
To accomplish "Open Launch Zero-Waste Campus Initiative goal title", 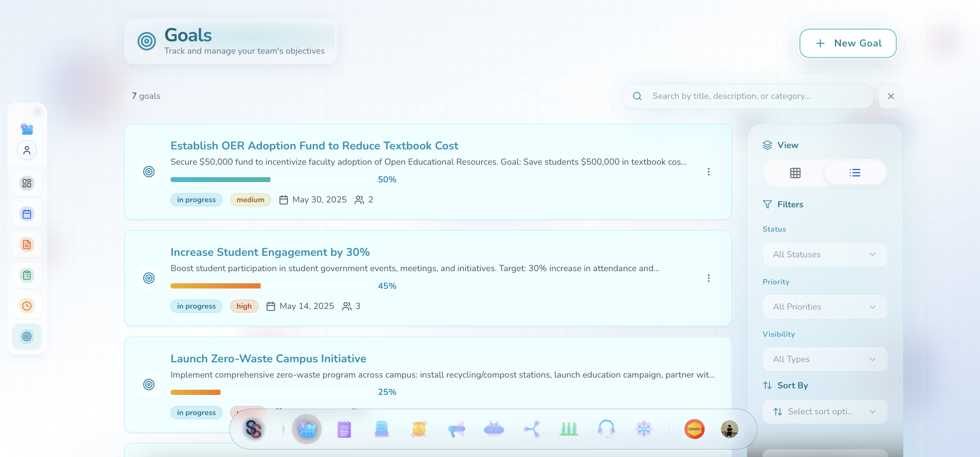I will point(268,359).
